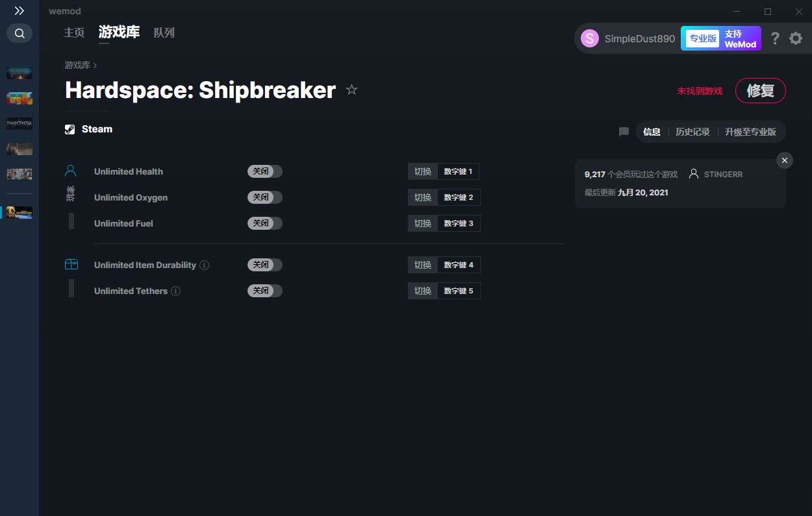This screenshot has height=516, width=812.
Task: Open the search icon in sidebar
Action: tap(19, 33)
